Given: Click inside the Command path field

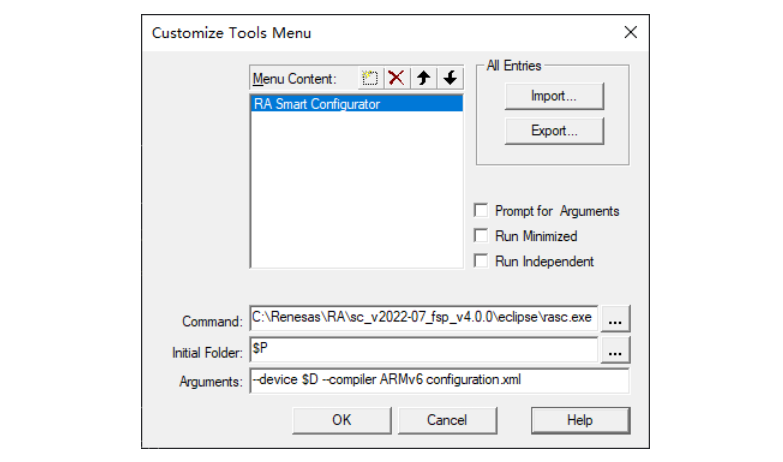Looking at the screenshot, I should pyautogui.click(x=424, y=320).
